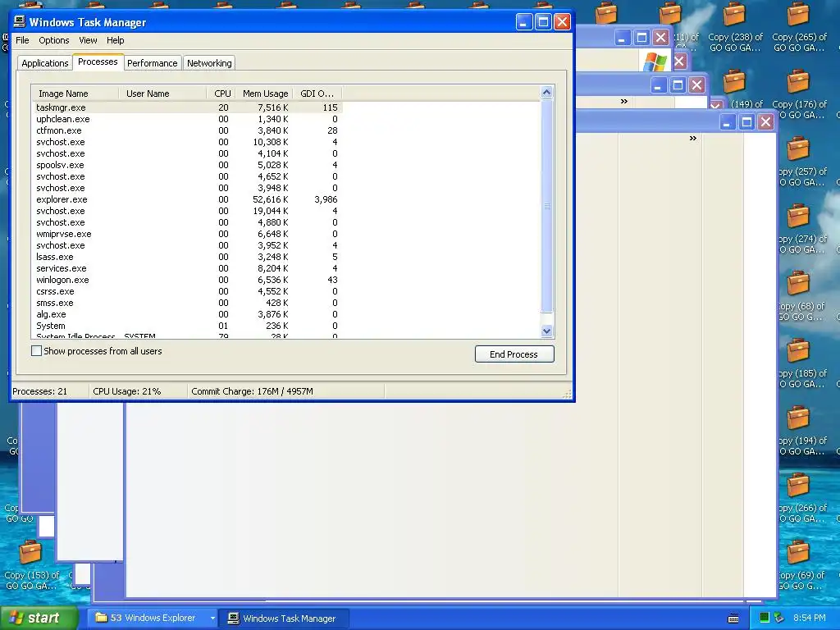Select the svchost.exe row using 19,044 K
The width and height of the screenshot is (840, 630).
187,211
